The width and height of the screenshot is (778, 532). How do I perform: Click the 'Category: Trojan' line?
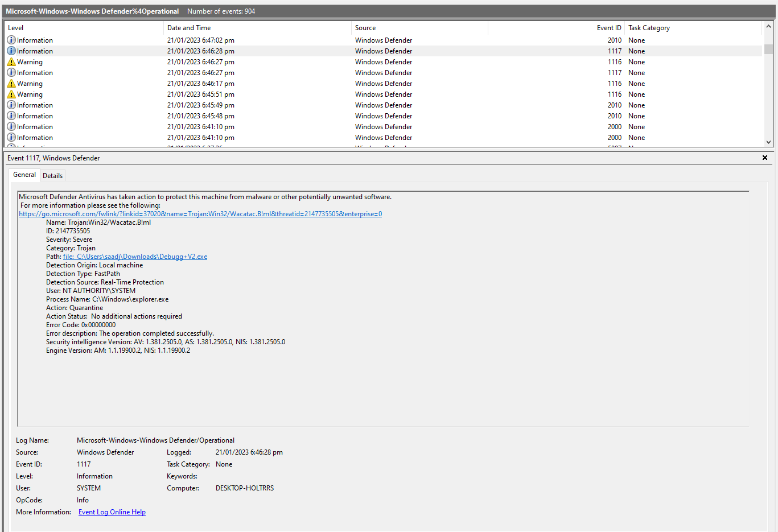point(71,248)
